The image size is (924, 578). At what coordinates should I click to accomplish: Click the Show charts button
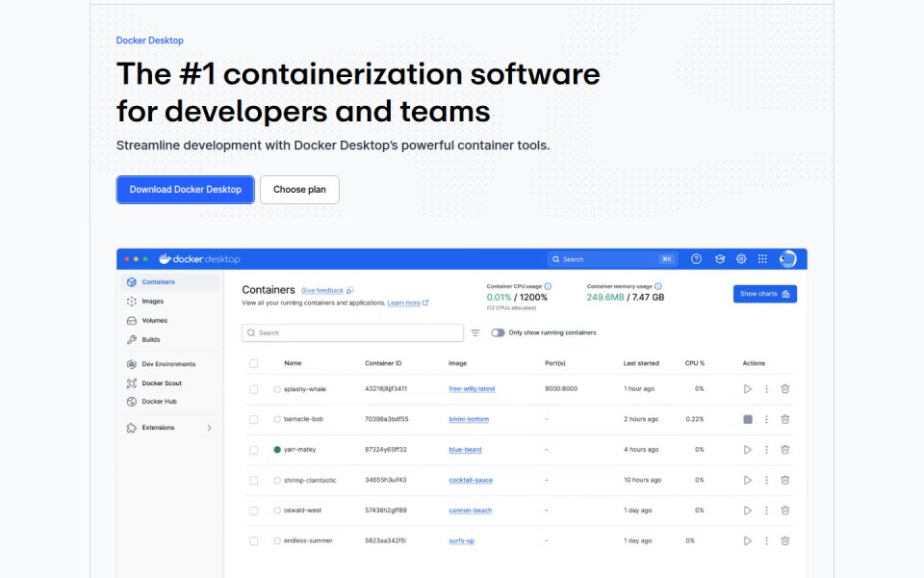pyautogui.click(x=765, y=294)
